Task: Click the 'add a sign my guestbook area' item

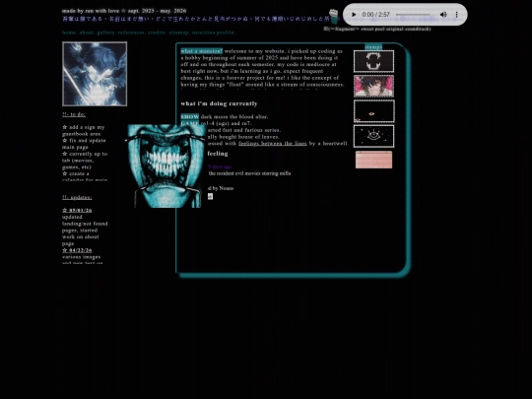Action: pos(84,131)
